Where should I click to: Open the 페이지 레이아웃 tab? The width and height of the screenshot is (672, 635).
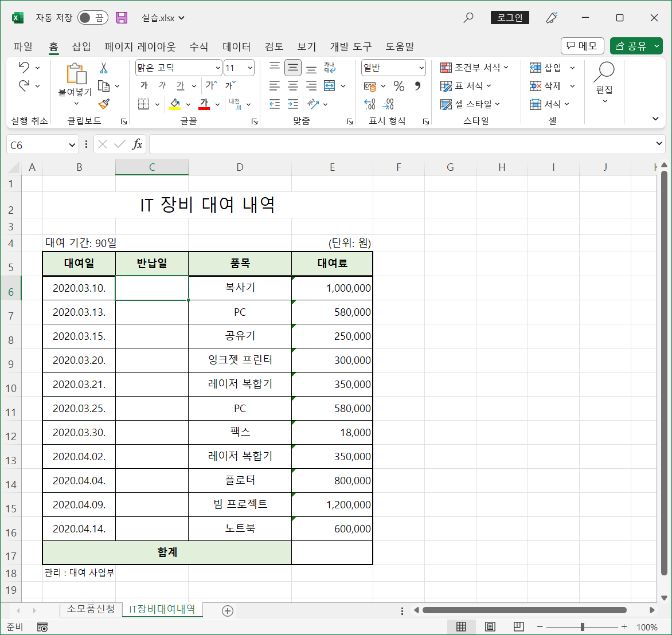point(140,46)
